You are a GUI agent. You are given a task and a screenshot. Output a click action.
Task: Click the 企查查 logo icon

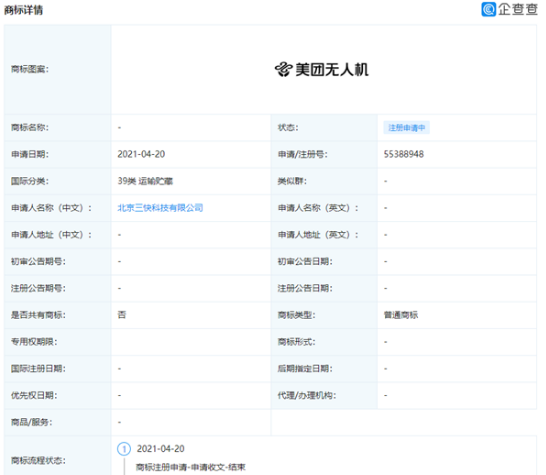pyautogui.click(x=488, y=9)
